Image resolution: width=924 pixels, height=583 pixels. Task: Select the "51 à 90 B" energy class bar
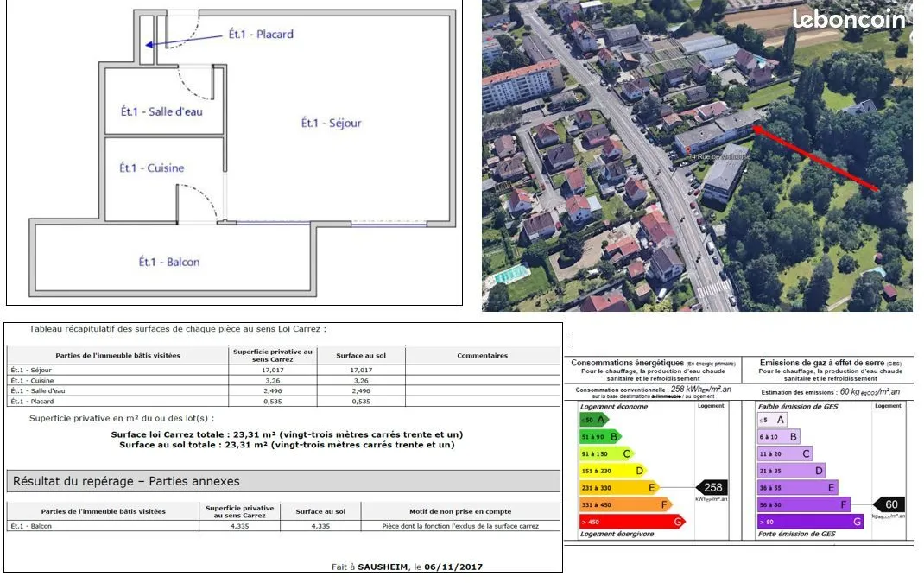coord(600,437)
